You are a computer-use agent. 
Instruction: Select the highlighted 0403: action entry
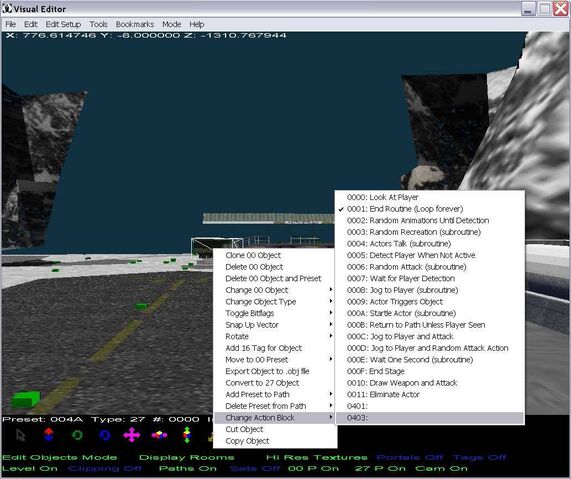[430, 418]
